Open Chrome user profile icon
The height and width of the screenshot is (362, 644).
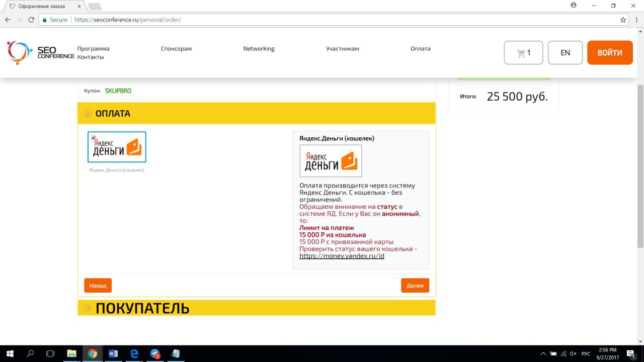tap(574, 5)
